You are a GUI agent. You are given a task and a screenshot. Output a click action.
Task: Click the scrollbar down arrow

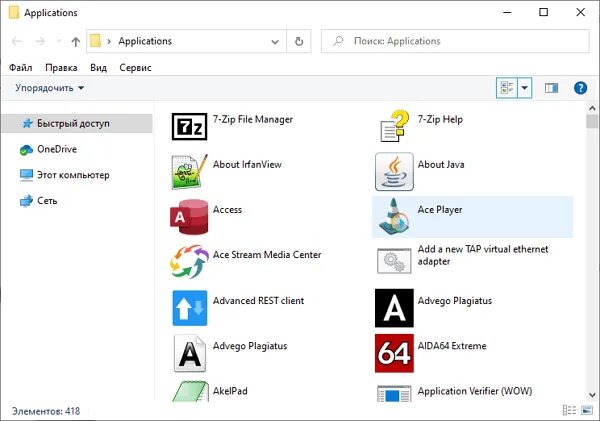coord(592,395)
